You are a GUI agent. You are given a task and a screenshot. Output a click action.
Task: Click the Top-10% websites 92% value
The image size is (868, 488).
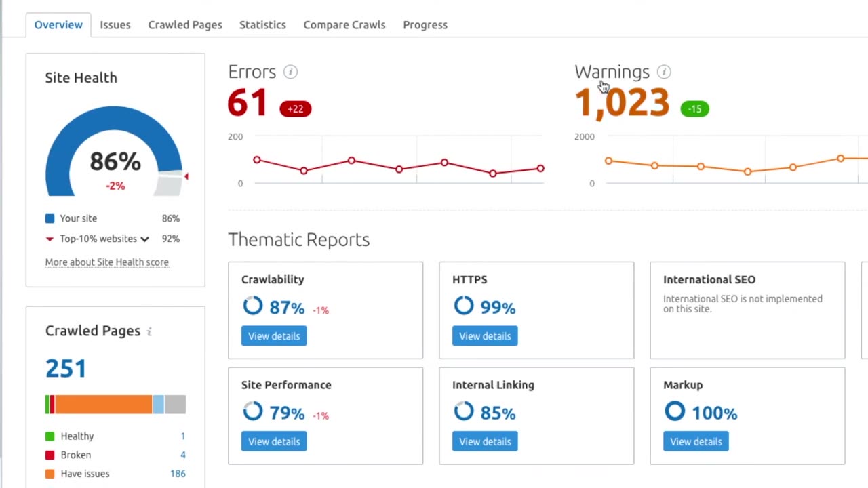click(x=171, y=239)
